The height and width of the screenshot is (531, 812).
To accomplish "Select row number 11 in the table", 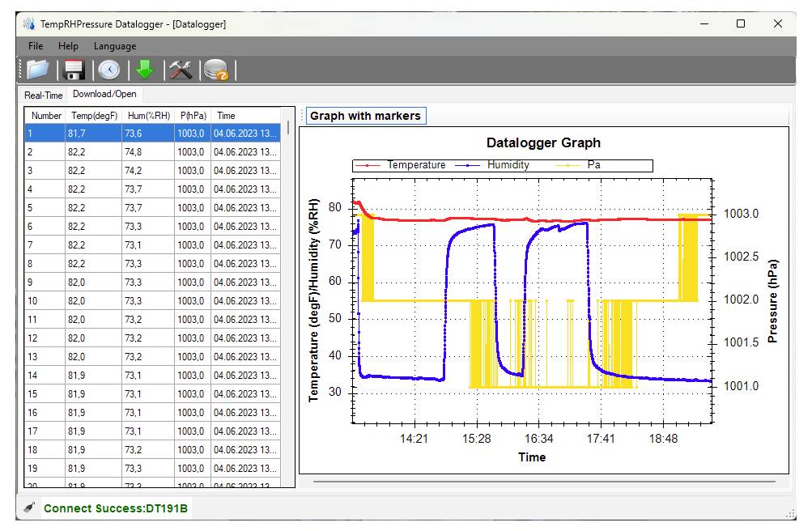I will (153, 319).
